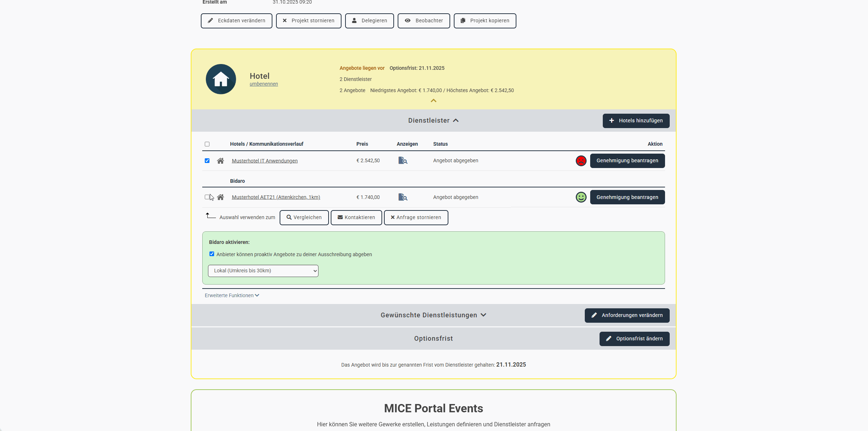Select the Musterhotel AET21 row checkbox
The height and width of the screenshot is (431, 868).
pyautogui.click(x=207, y=197)
